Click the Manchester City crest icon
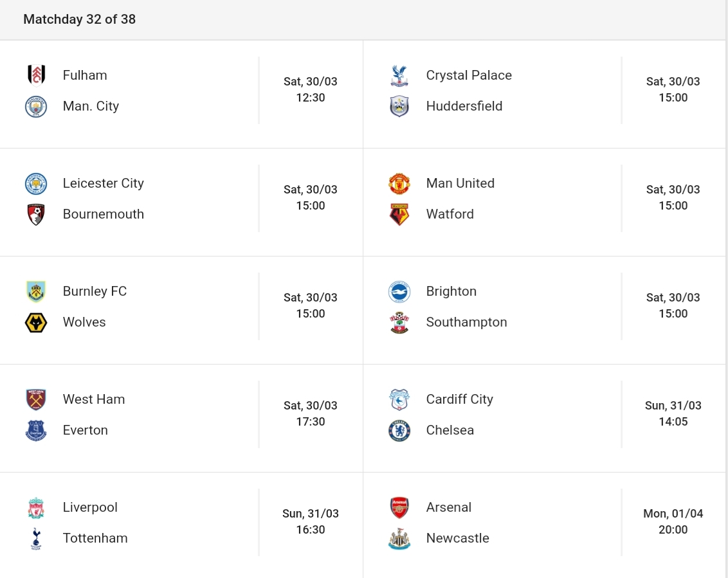The height and width of the screenshot is (578, 728). 36,106
